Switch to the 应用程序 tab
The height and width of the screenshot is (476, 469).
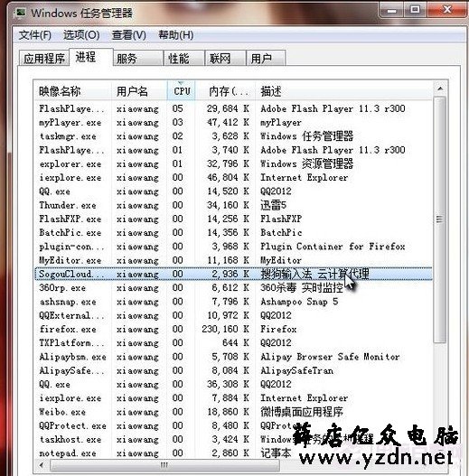coord(44,59)
